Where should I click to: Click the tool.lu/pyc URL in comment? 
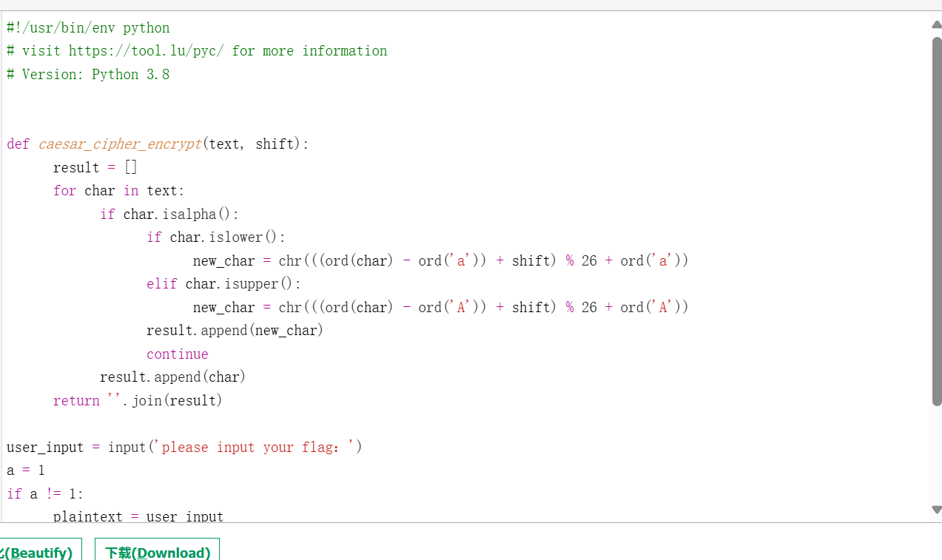click(x=148, y=51)
